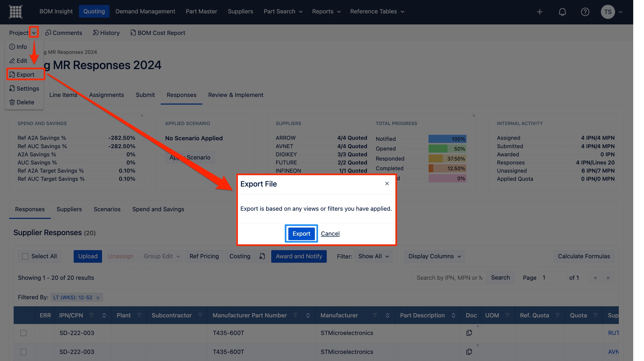644x361 pixels.
Task: Filter the Ref. Quota column
Action: [558, 315]
